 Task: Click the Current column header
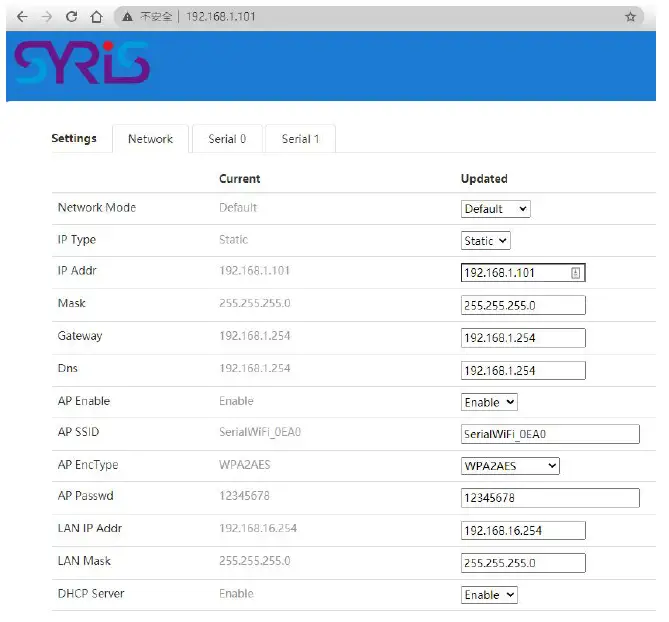(x=239, y=179)
